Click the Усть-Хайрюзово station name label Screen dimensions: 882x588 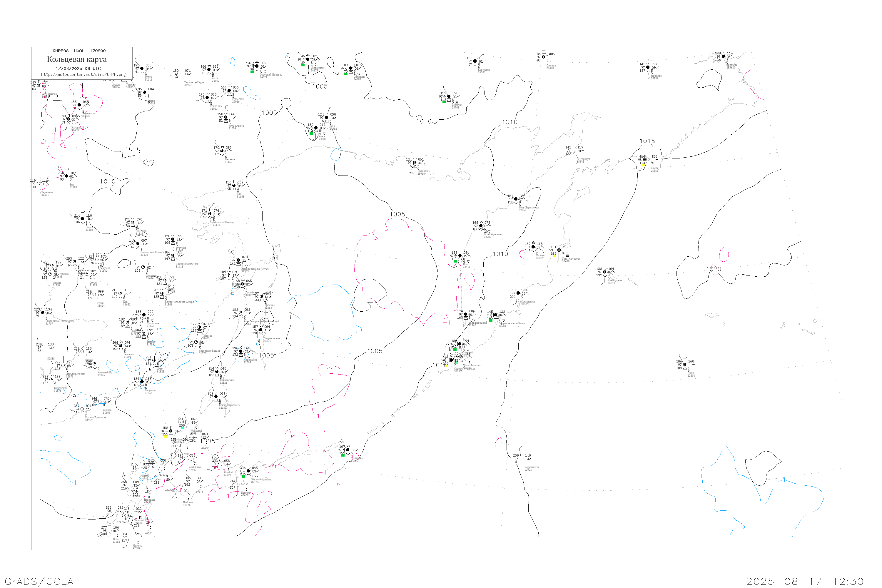pyautogui.click(x=493, y=234)
